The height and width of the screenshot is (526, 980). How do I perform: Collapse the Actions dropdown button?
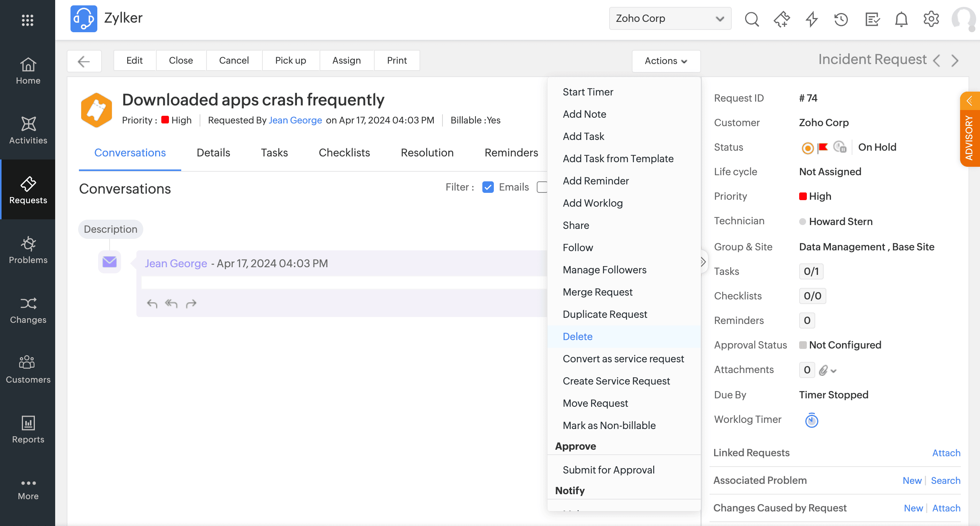pos(666,61)
